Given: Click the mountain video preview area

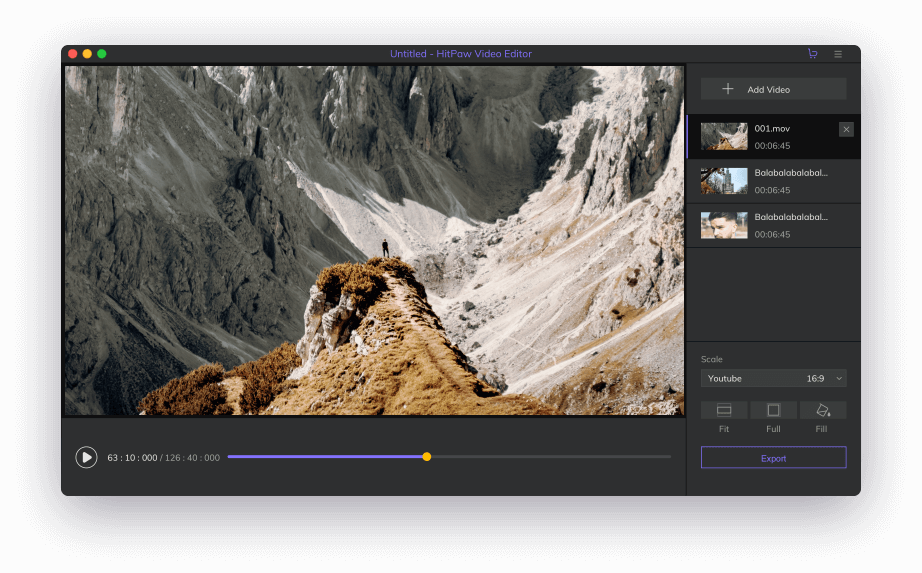Looking at the screenshot, I should [375, 240].
